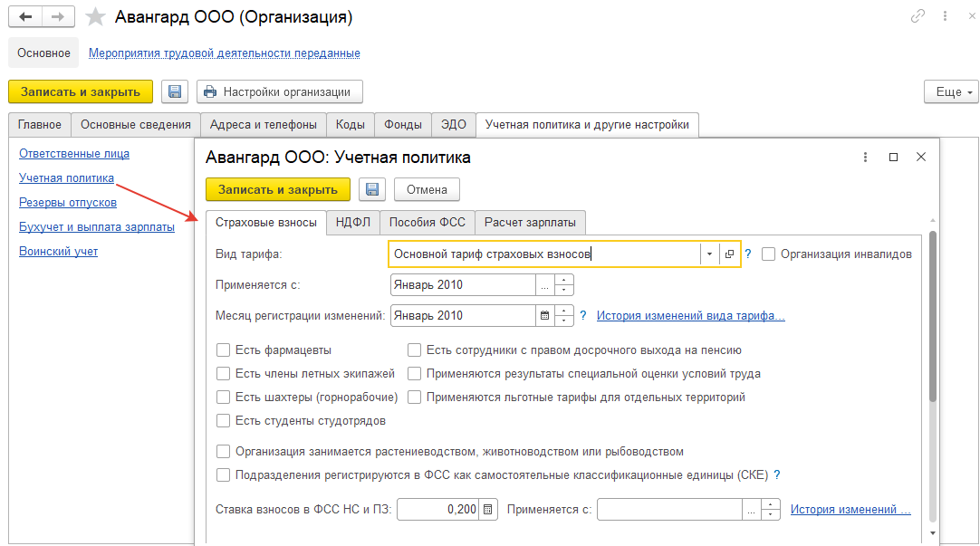Save organization with floppy disk icon
The width and height of the screenshot is (980, 546).
tap(175, 91)
